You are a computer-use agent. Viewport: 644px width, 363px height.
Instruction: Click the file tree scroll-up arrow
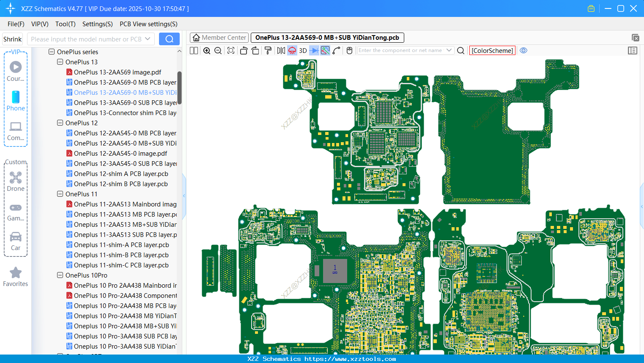click(179, 51)
